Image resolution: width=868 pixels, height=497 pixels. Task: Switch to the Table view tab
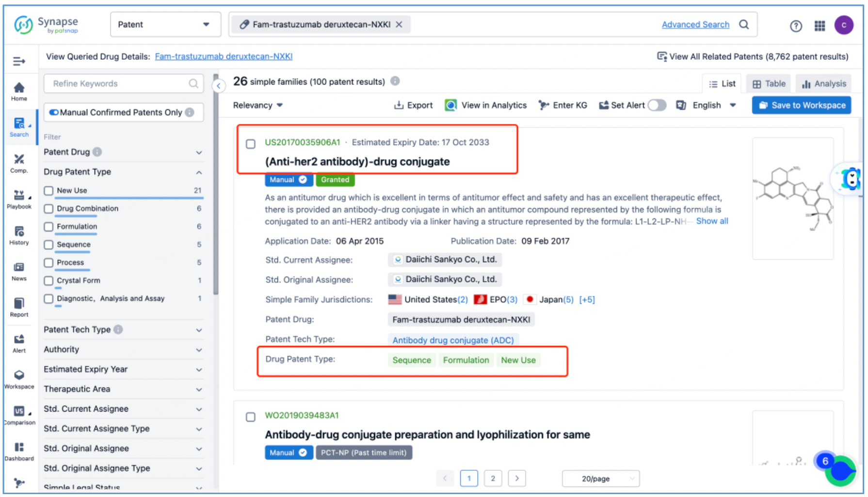coord(769,84)
